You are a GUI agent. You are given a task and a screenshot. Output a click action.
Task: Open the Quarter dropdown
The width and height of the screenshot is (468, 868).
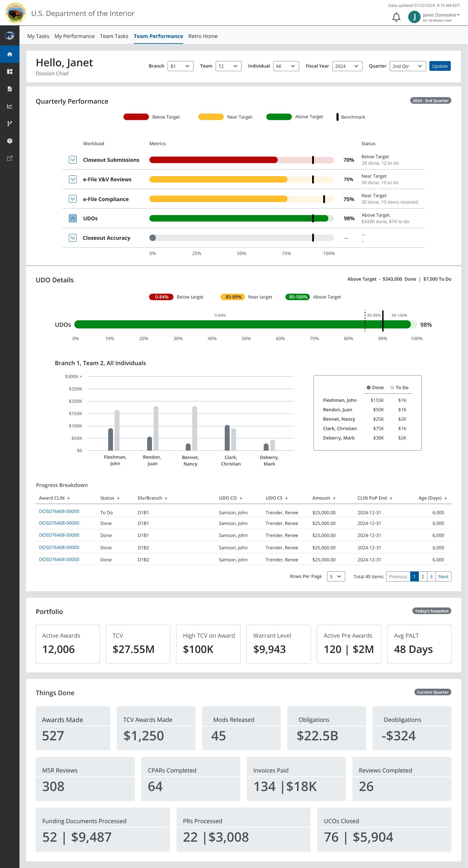(408, 66)
